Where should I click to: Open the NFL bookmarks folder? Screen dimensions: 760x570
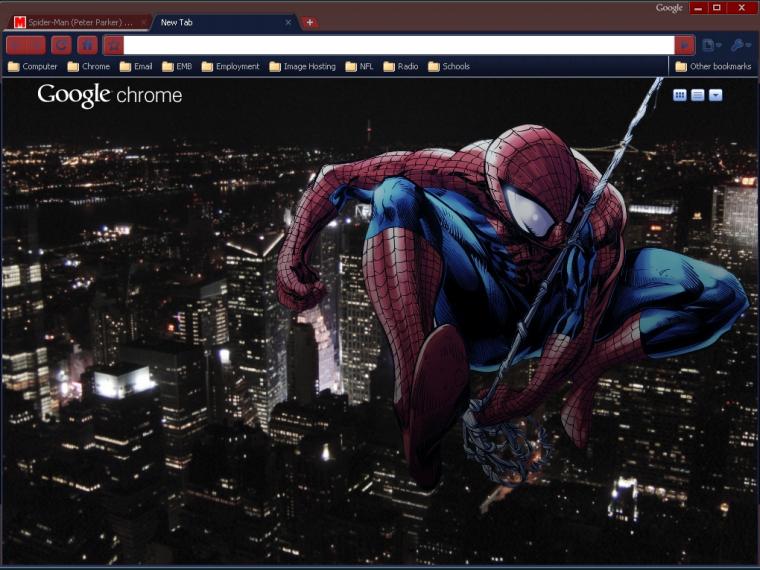[x=359, y=66]
